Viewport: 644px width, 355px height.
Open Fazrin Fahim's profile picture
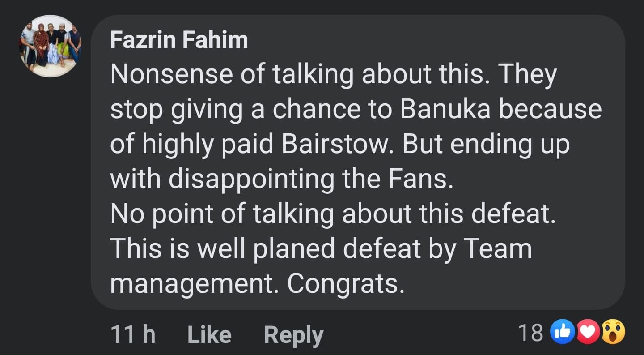coord(51,46)
